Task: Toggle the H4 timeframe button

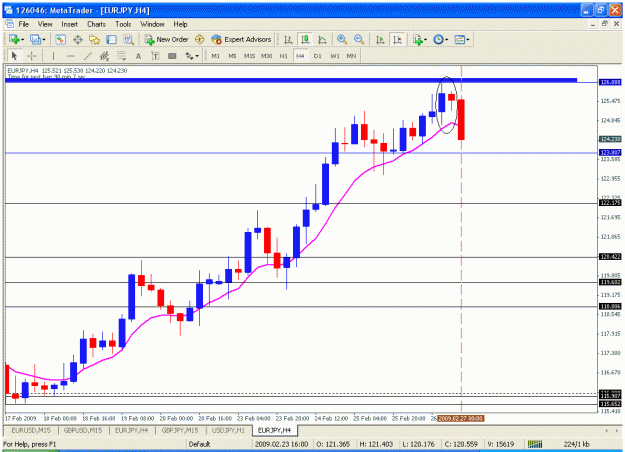Action: tap(300, 56)
